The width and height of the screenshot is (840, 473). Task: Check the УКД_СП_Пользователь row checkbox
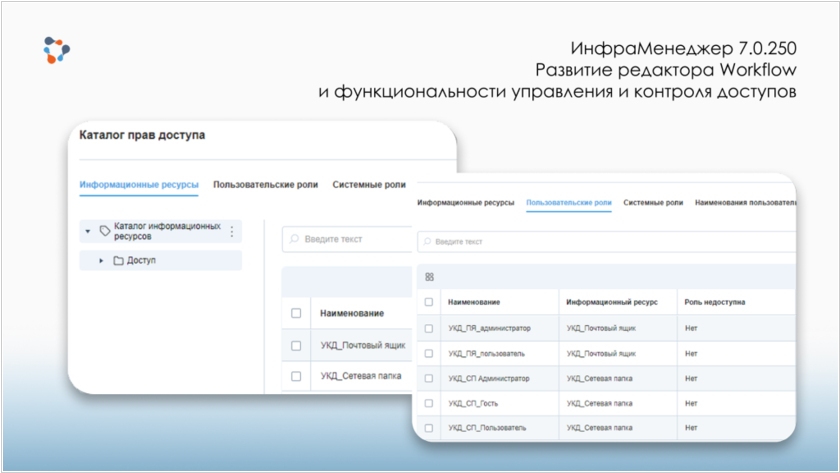tap(429, 428)
